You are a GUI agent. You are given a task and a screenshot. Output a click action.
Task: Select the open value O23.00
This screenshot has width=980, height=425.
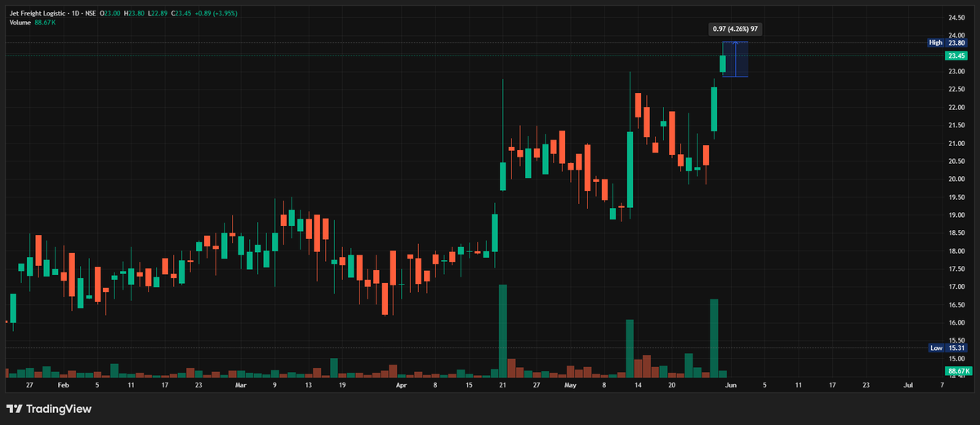(109, 14)
